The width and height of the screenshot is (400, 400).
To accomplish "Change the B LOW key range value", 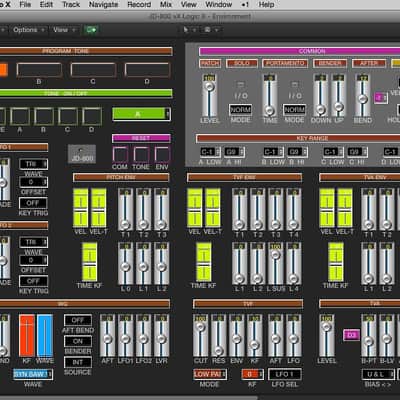I will click(273, 152).
